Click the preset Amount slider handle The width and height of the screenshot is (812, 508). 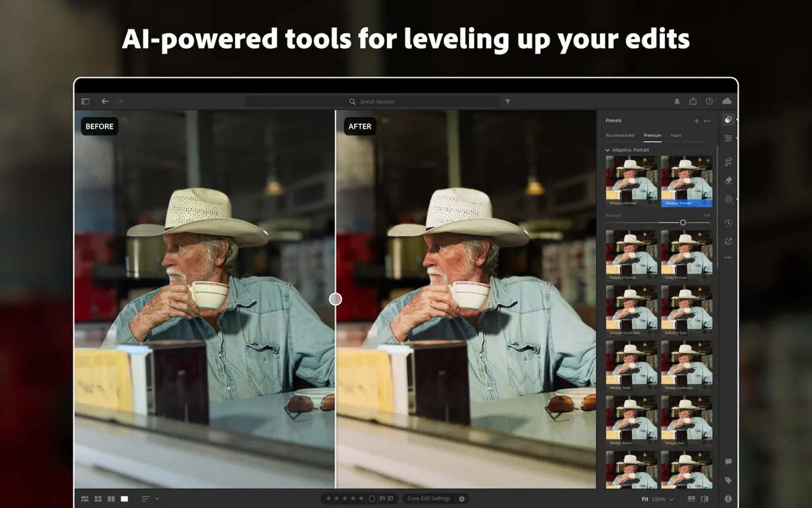[x=683, y=222]
